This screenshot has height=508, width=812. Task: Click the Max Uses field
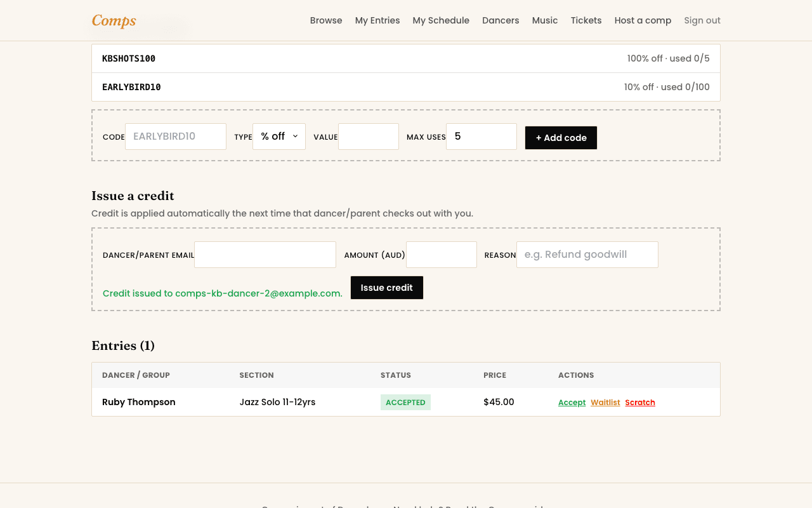[481, 137]
